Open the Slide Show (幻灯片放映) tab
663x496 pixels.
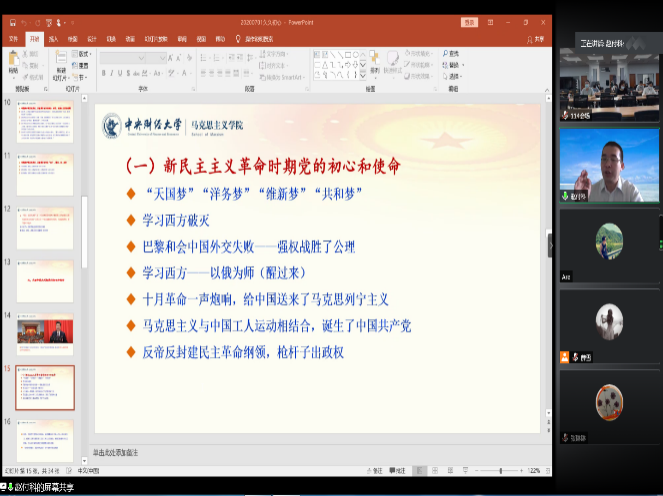pyautogui.click(x=155, y=39)
